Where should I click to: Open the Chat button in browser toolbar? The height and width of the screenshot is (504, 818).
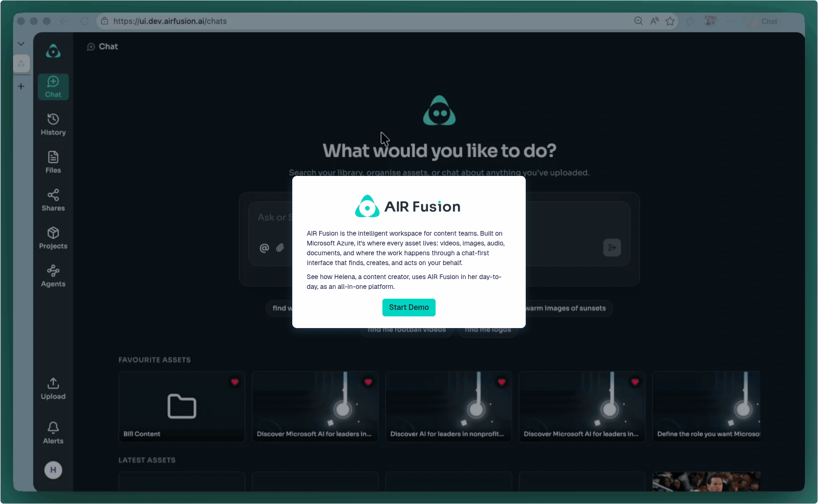pos(762,21)
